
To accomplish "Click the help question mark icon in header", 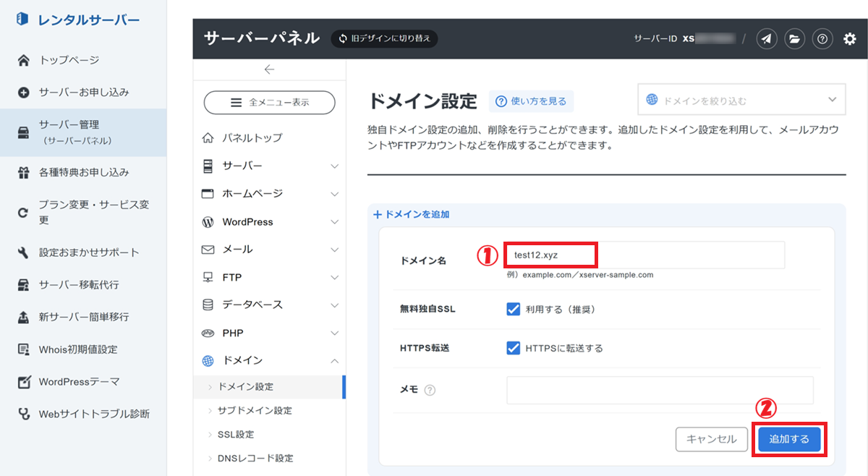I will [822, 39].
